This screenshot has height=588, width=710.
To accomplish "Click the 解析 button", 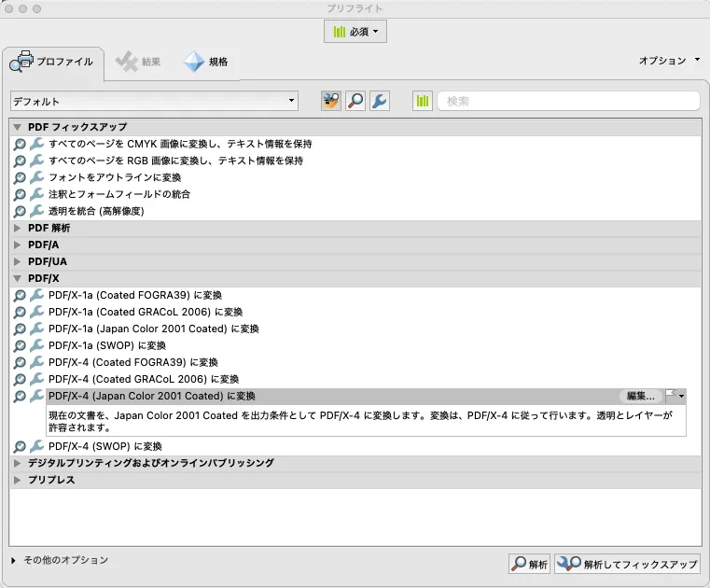I will click(529, 564).
